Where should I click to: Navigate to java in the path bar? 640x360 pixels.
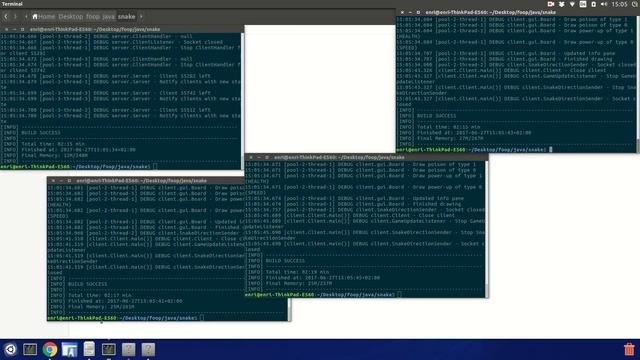108,17
